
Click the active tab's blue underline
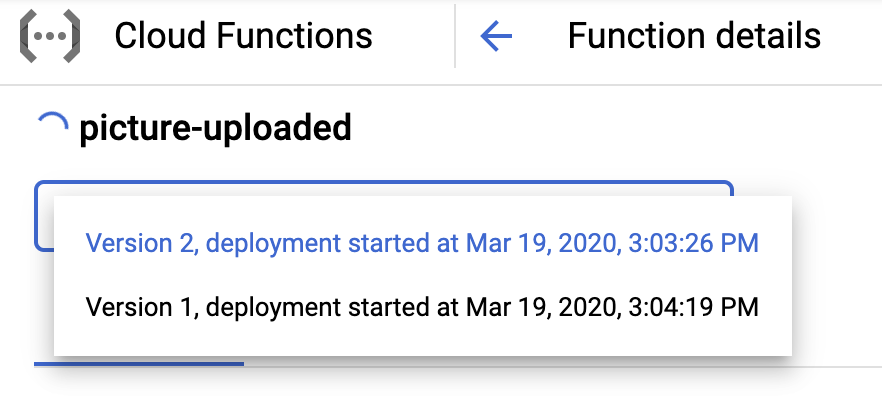coord(139,364)
